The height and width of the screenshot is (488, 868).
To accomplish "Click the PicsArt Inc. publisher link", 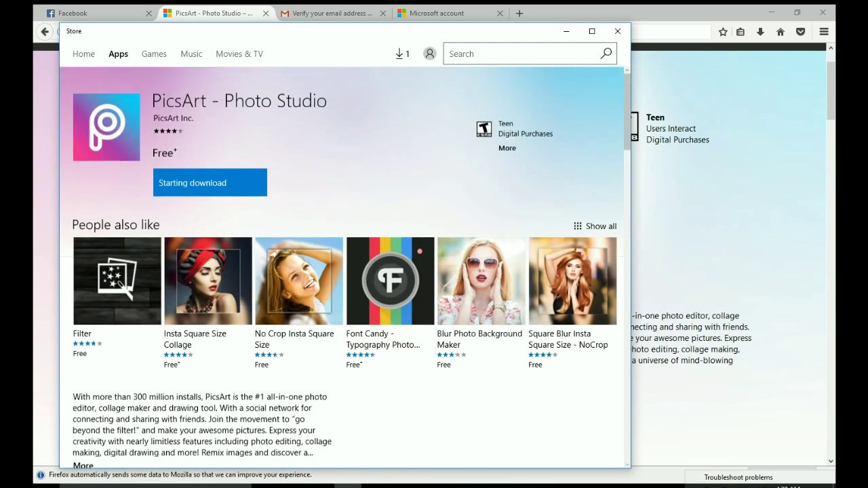I will coord(173,118).
